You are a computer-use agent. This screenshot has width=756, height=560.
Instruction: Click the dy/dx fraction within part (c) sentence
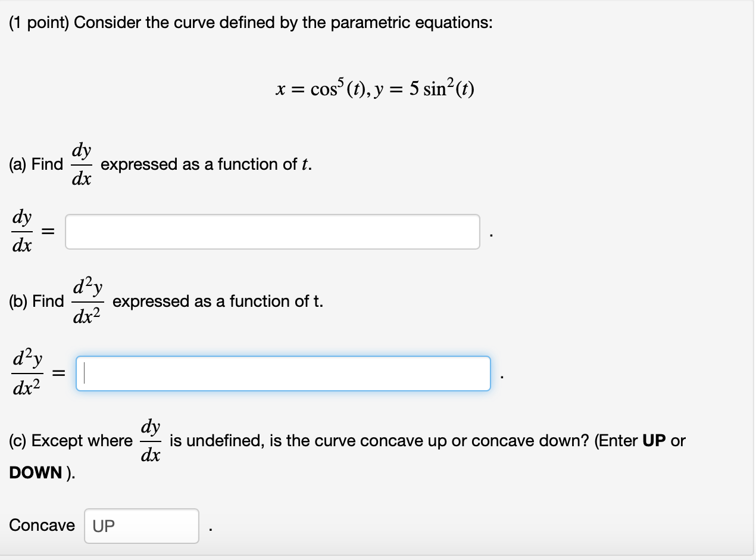click(x=151, y=441)
